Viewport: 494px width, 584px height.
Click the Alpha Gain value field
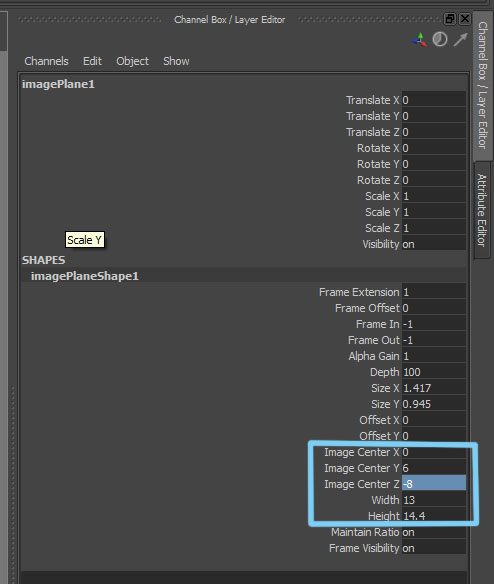(434, 356)
